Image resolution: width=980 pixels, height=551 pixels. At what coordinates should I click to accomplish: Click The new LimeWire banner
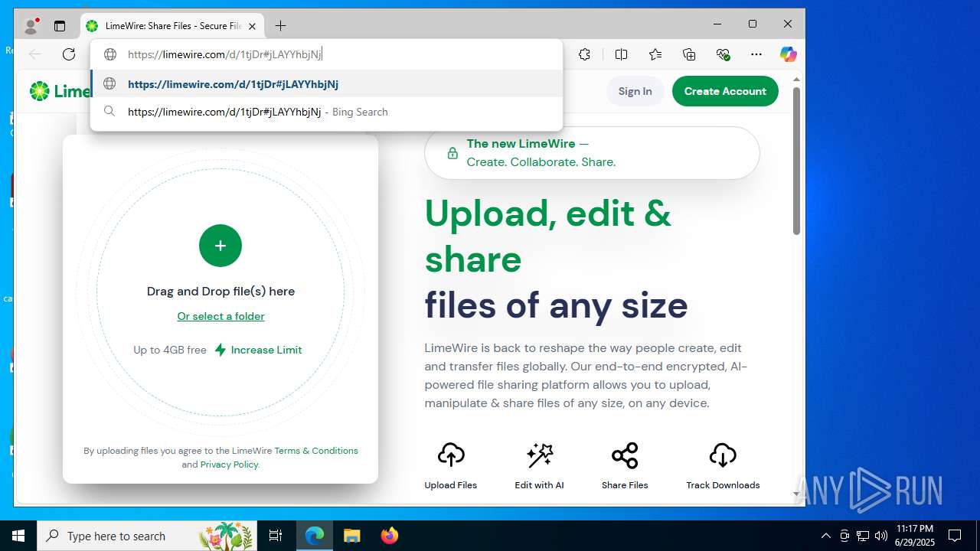pyautogui.click(x=592, y=153)
